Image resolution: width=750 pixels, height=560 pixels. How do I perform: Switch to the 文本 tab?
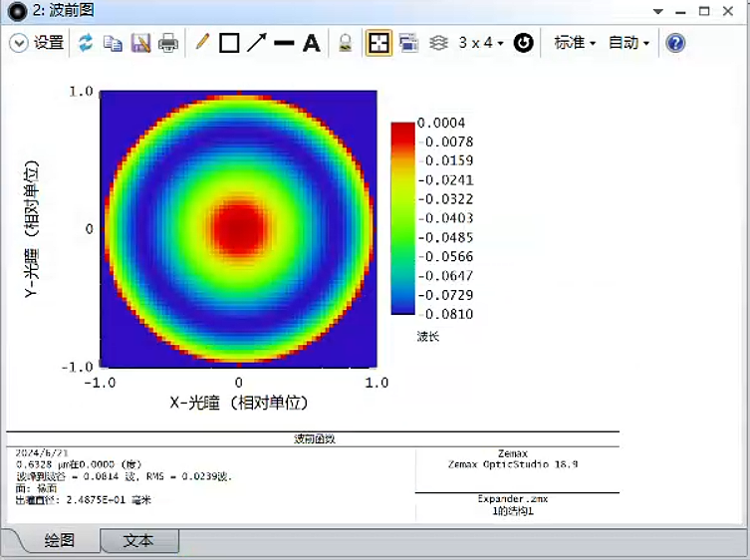click(x=138, y=541)
